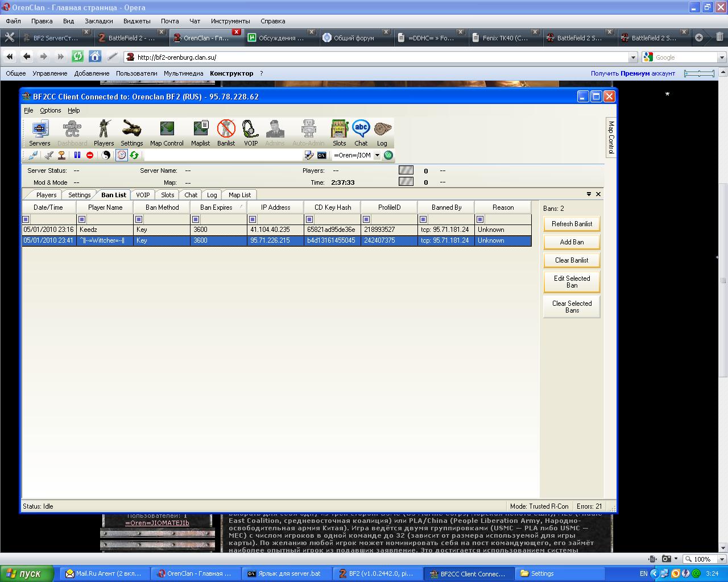Toggle the Ban Method column filter box
Image resolution: width=728 pixels, height=582 pixels.
(139, 219)
